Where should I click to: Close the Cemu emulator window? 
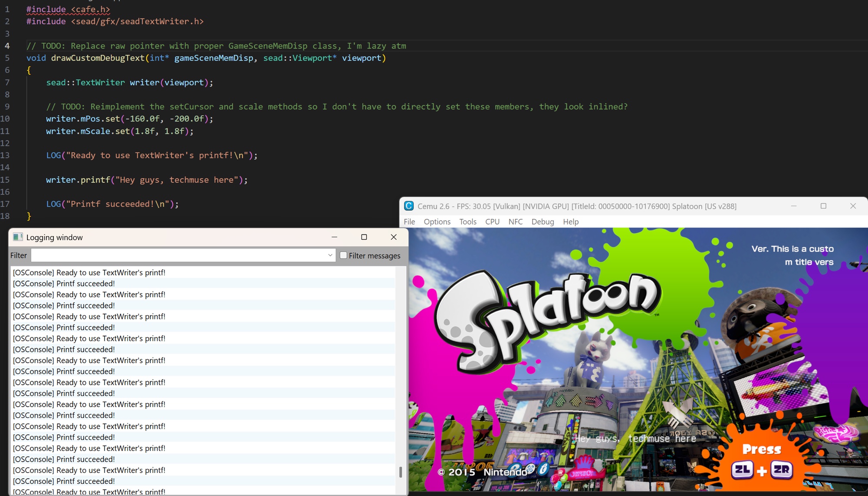click(x=852, y=206)
